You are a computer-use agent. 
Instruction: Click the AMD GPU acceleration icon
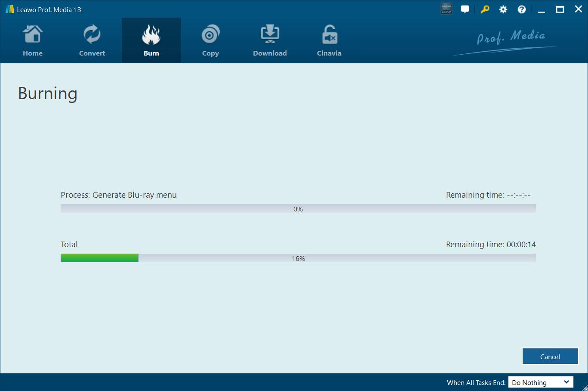pyautogui.click(x=446, y=9)
